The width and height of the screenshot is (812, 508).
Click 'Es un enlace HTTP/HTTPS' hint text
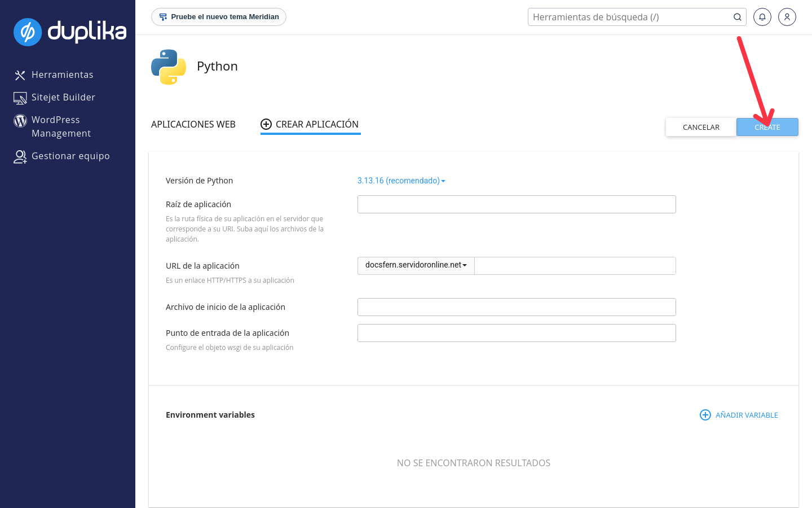(230, 281)
